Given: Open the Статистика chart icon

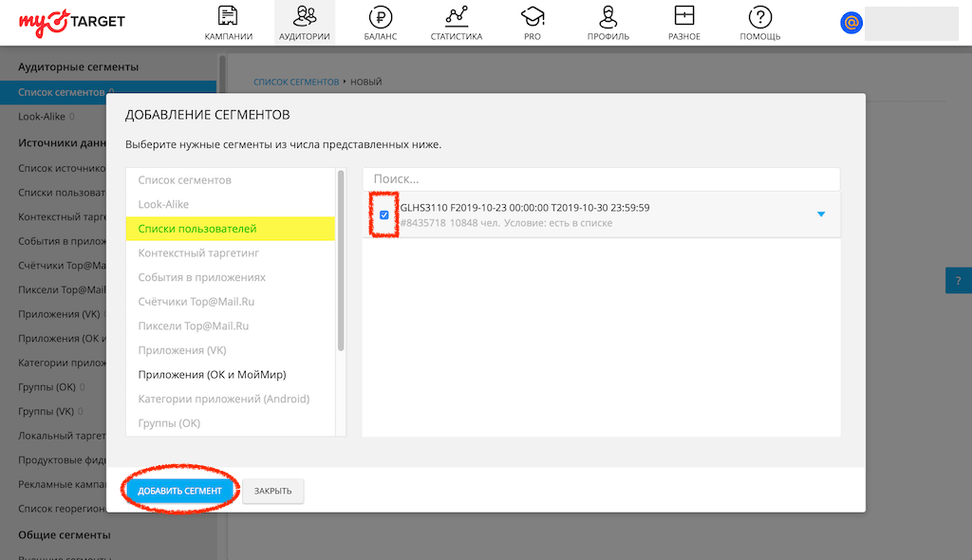Looking at the screenshot, I should tap(457, 16).
